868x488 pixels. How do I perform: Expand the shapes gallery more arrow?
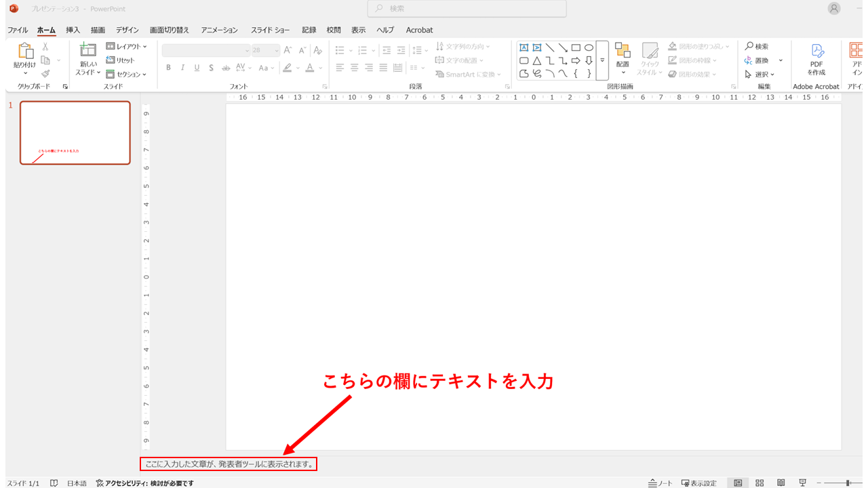click(x=602, y=60)
